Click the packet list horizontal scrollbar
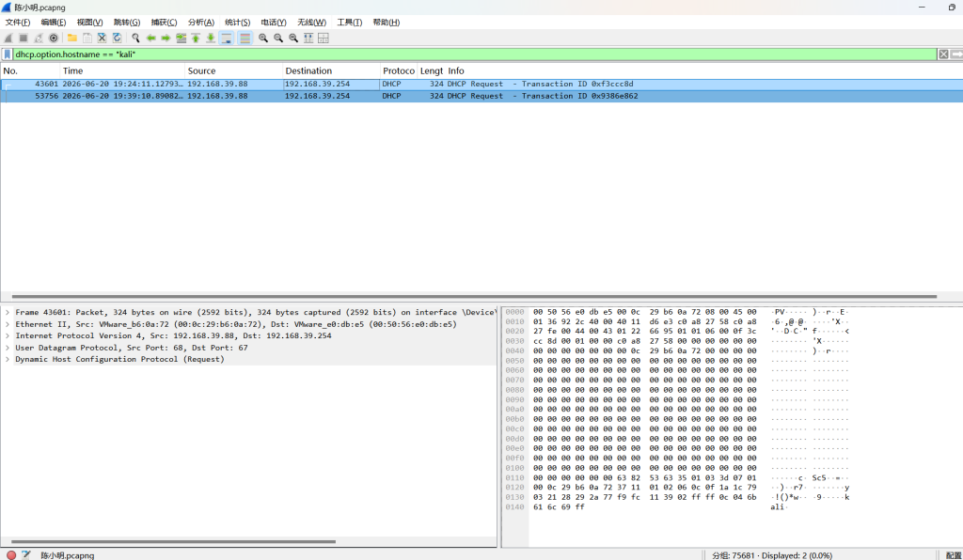 click(474, 296)
